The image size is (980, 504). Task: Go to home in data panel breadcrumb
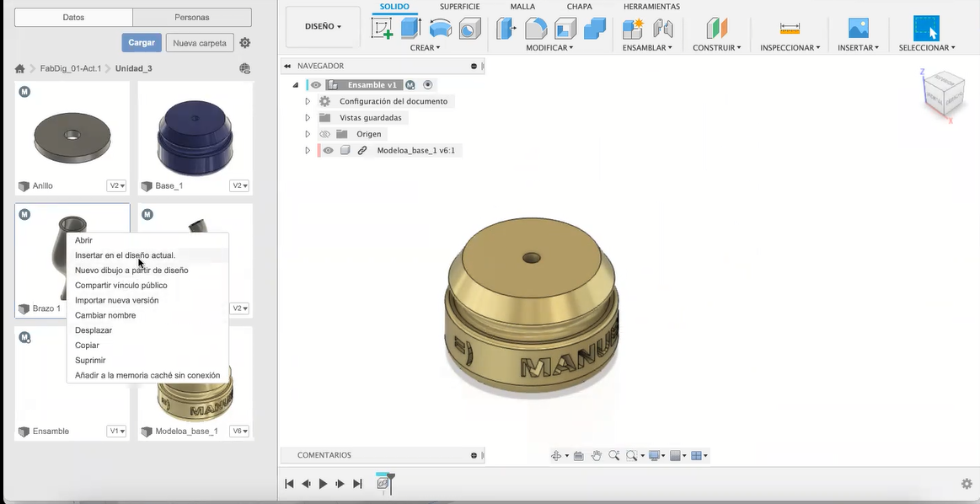[x=20, y=69]
